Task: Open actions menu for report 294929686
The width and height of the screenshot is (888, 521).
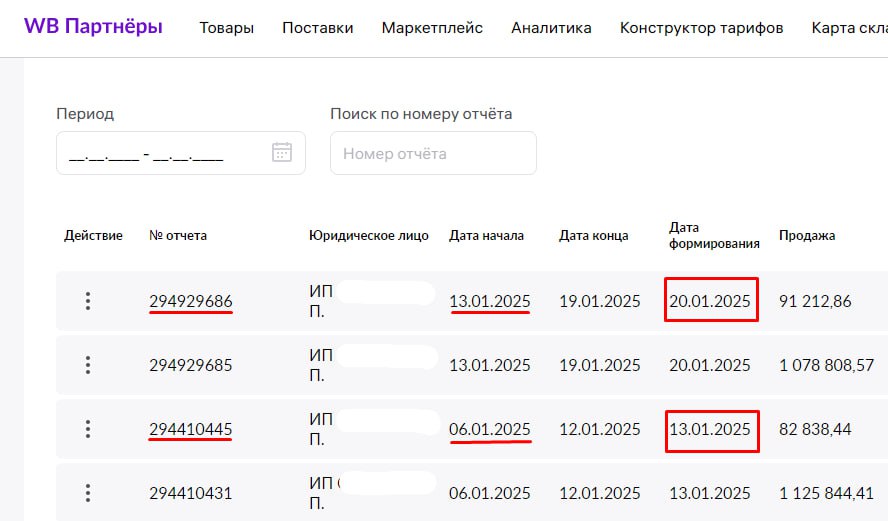Action: click(88, 301)
